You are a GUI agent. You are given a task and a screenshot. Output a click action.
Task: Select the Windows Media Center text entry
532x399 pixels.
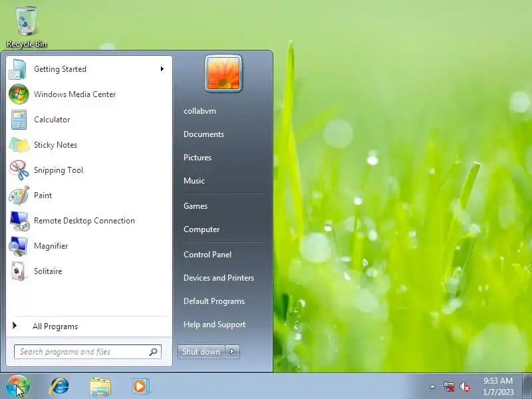pos(75,94)
